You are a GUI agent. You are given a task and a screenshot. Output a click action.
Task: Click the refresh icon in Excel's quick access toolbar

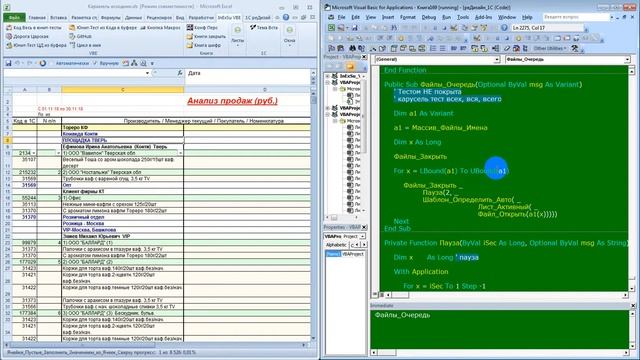pos(42,63)
